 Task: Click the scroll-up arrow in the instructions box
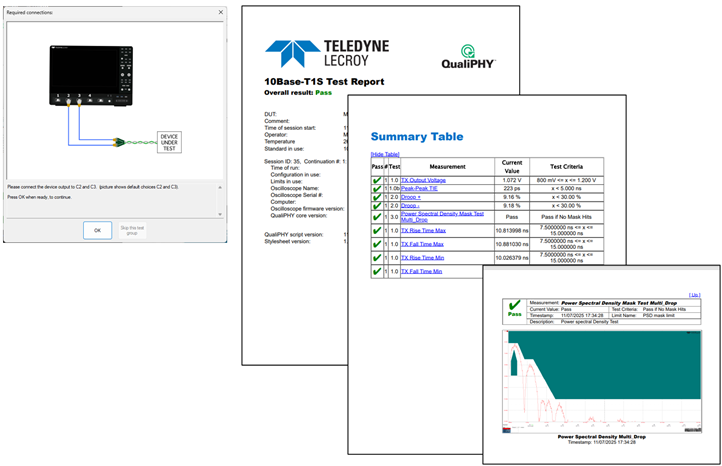[220, 187]
